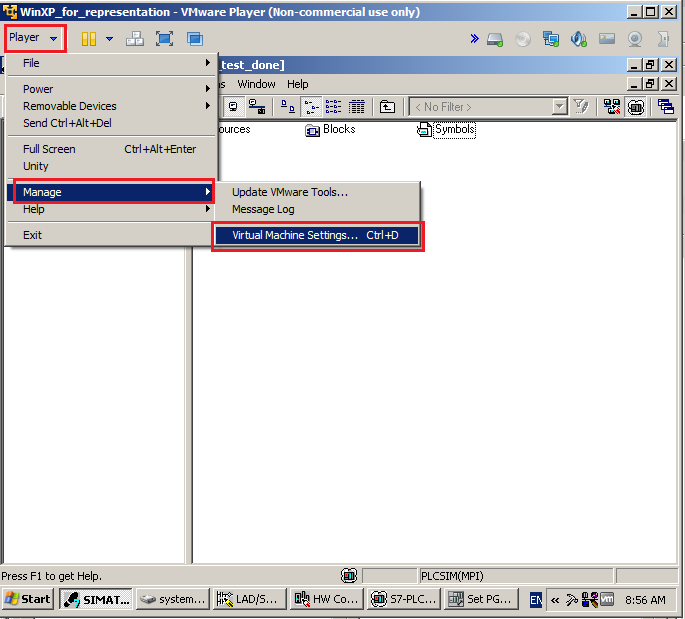Image resolution: width=685 pixels, height=619 pixels.
Task: Select the Blocks folder
Action: pos(330,129)
